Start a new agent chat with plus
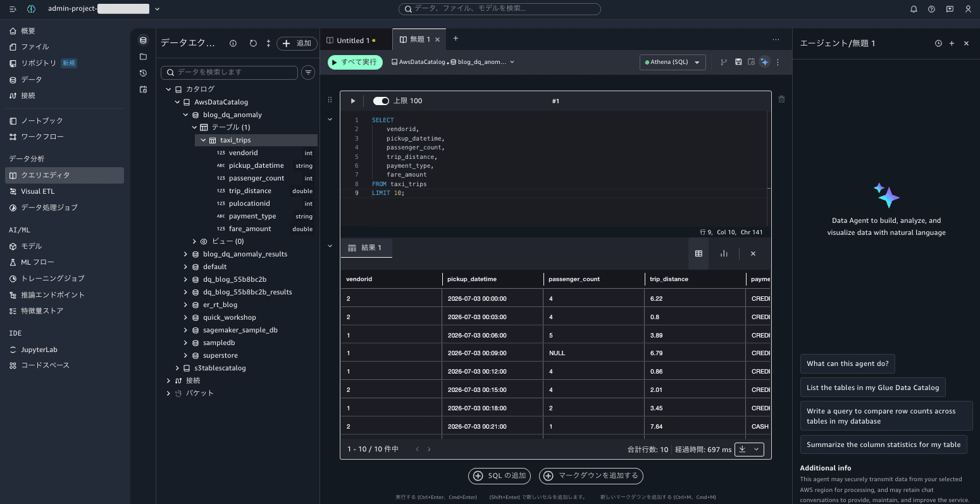Image resolution: width=980 pixels, height=504 pixels. pos(952,44)
